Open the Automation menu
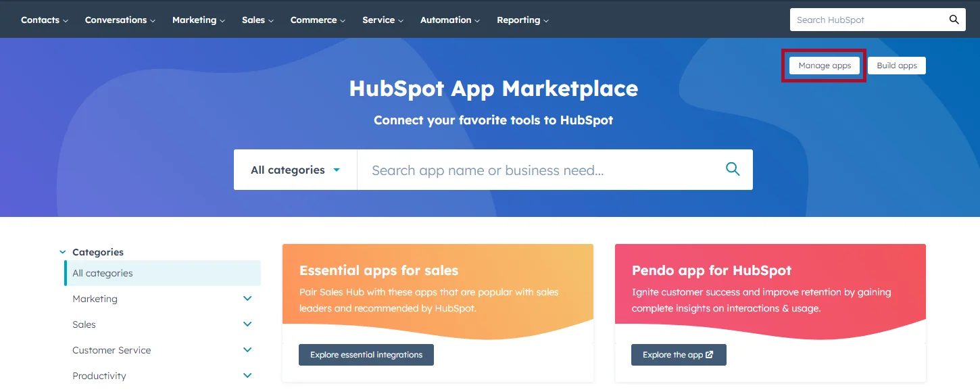Image resolution: width=980 pixels, height=392 pixels. coord(450,20)
